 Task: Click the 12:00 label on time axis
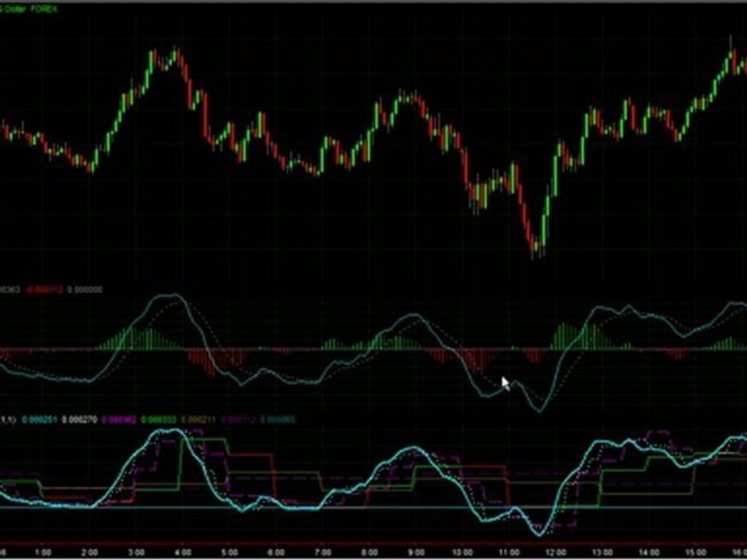click(x=556, y=552)
